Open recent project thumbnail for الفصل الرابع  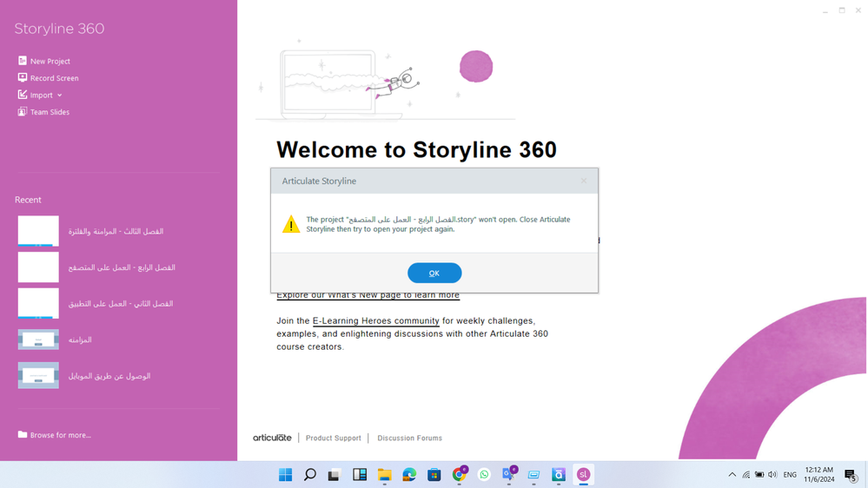point(38,267)
